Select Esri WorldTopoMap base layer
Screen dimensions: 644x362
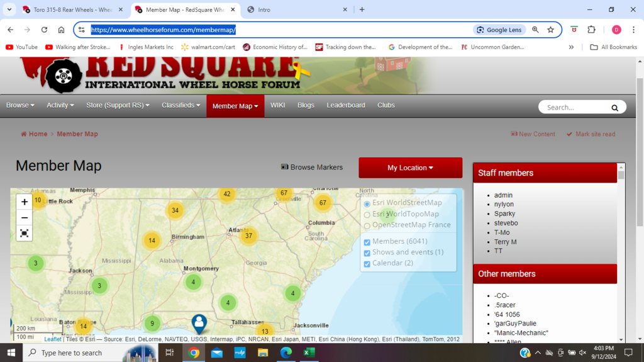point(367,215)
